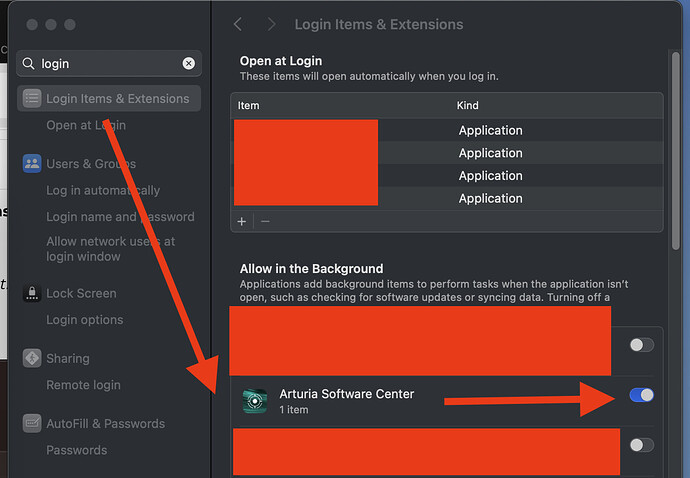Disable Arturia Software Center background toggle
This screenshot has height=478, width=690.
click(x=641, y=395)
